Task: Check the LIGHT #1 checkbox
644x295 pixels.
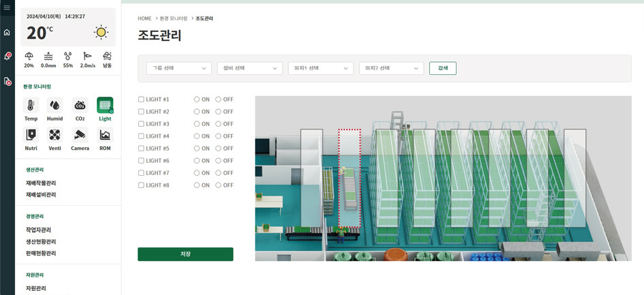Action: point(141,99)
